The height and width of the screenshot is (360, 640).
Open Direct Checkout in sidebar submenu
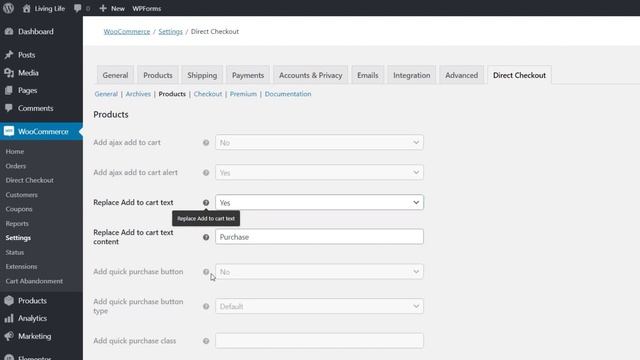point(29,180)
